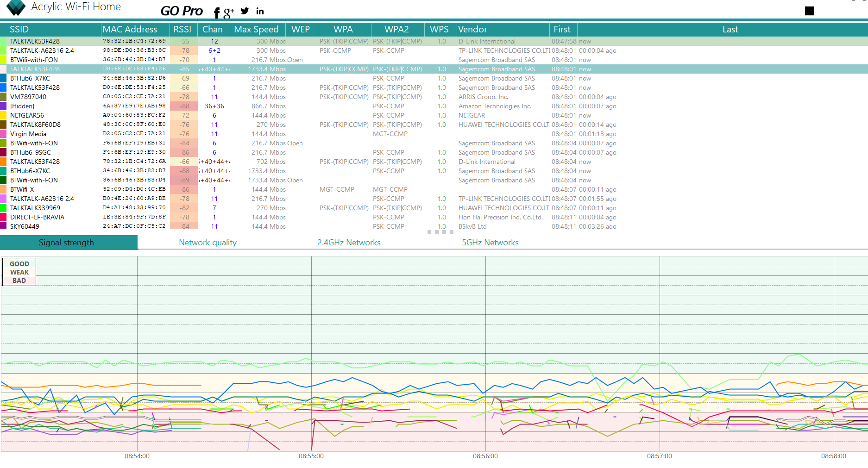Click purple color swatch beside [Hidden] network
The image size is (868, 468).
click(3, 106)
